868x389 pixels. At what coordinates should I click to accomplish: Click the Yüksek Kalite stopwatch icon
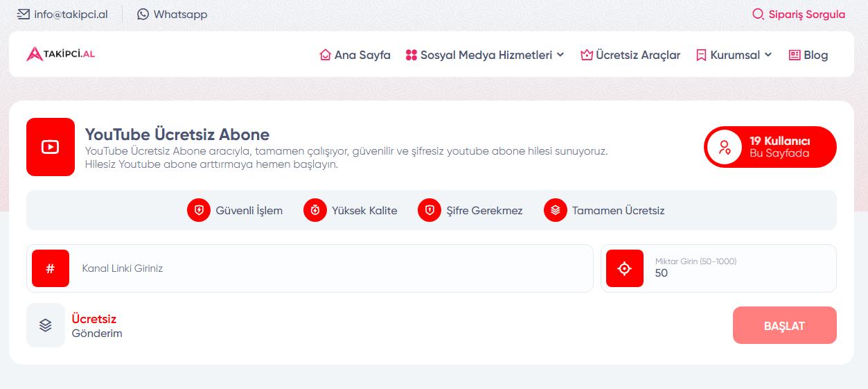315,210
